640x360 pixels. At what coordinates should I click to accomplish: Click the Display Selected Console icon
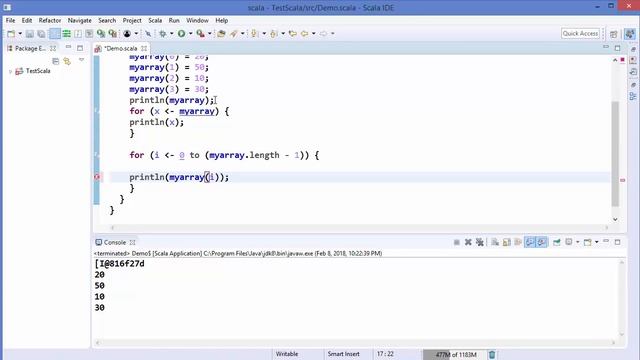click(x=569, y=242)
